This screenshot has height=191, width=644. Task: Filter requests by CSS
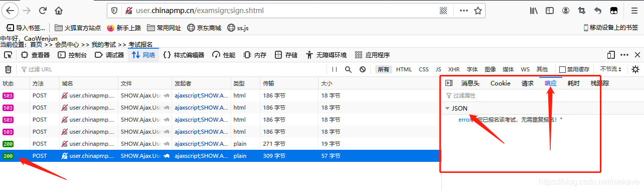click(424, 69)
